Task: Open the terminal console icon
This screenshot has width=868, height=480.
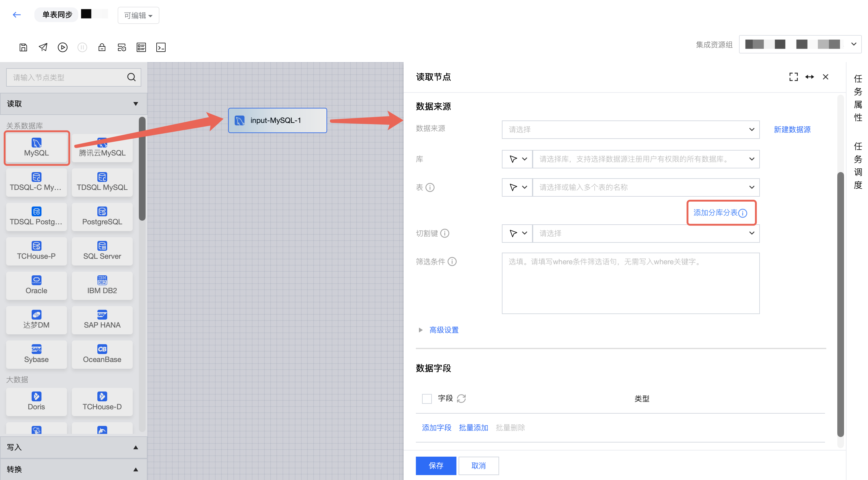Action: tap(161, 48)
